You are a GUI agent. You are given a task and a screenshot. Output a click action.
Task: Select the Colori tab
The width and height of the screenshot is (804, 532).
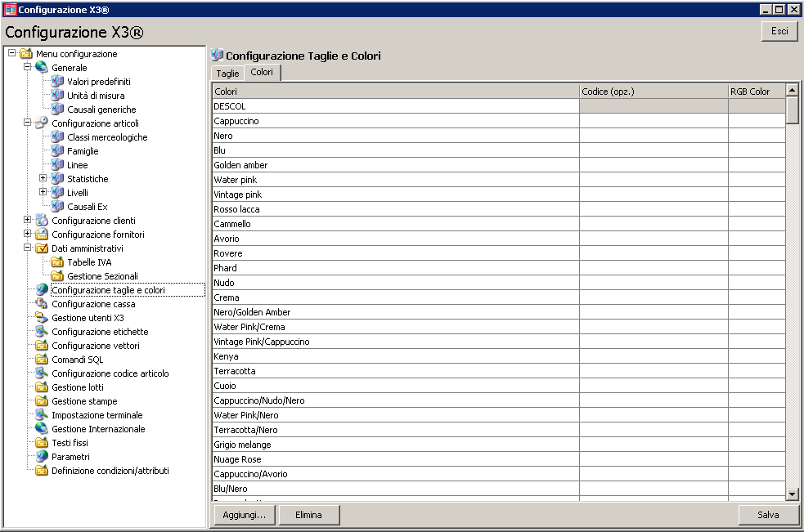click(262, 72)
